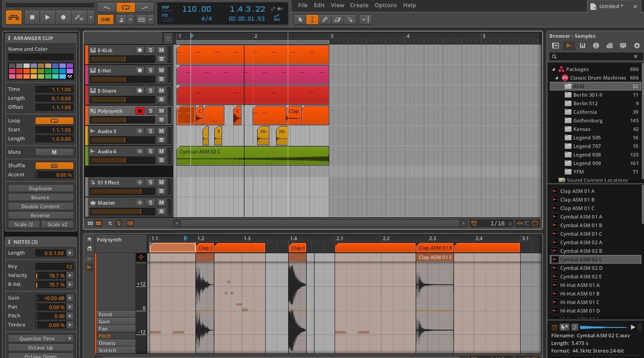
Task: Toggle browser collapse icon left of tabs
Action: 555,45
